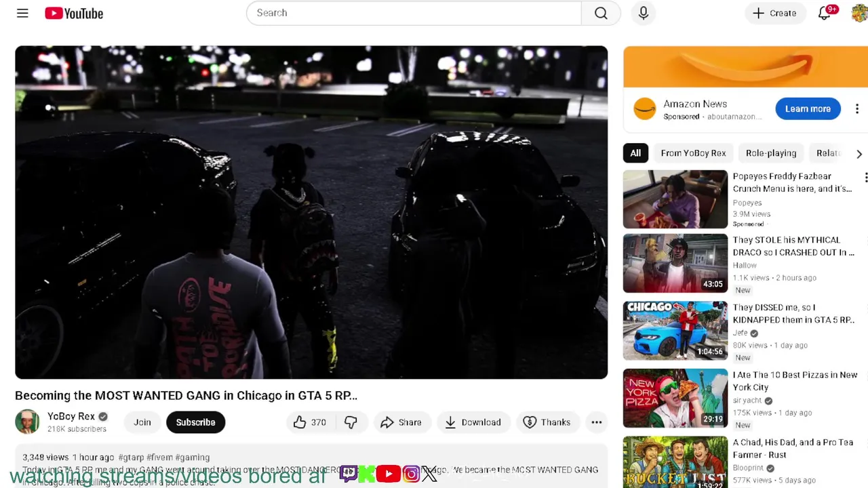
Task: Open the Jefe channel link
Action: 740,333
